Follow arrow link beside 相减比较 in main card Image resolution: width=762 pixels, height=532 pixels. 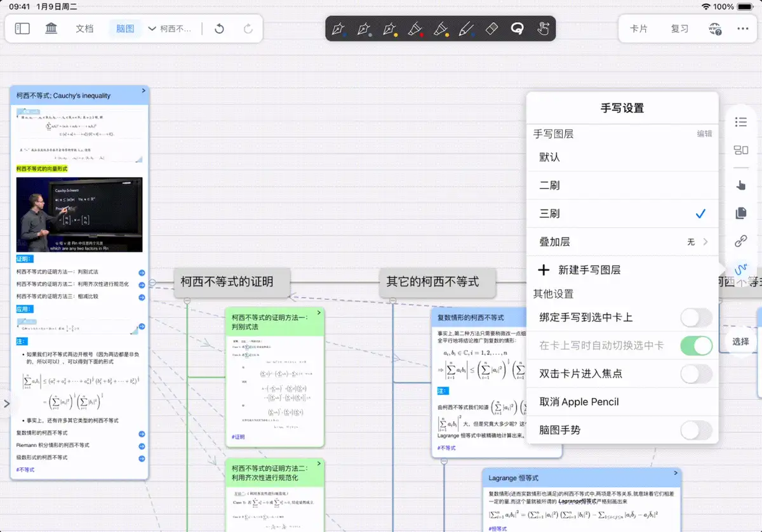[x=142, y=296]
